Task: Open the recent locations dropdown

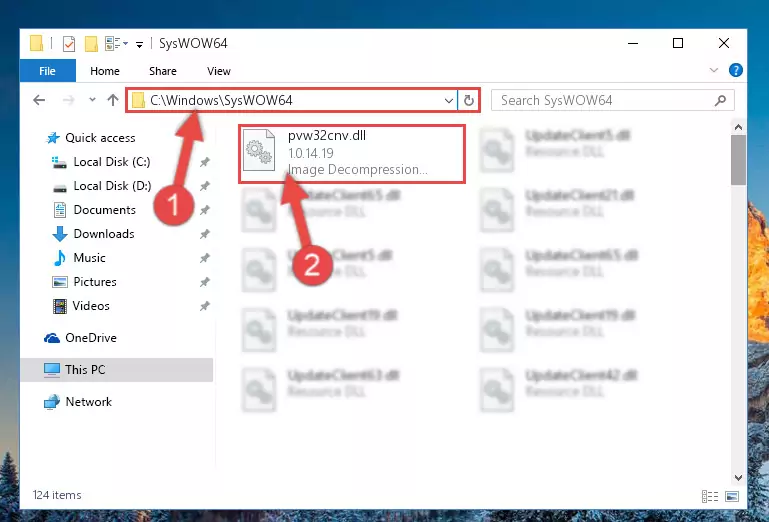Action: [92, 100]
